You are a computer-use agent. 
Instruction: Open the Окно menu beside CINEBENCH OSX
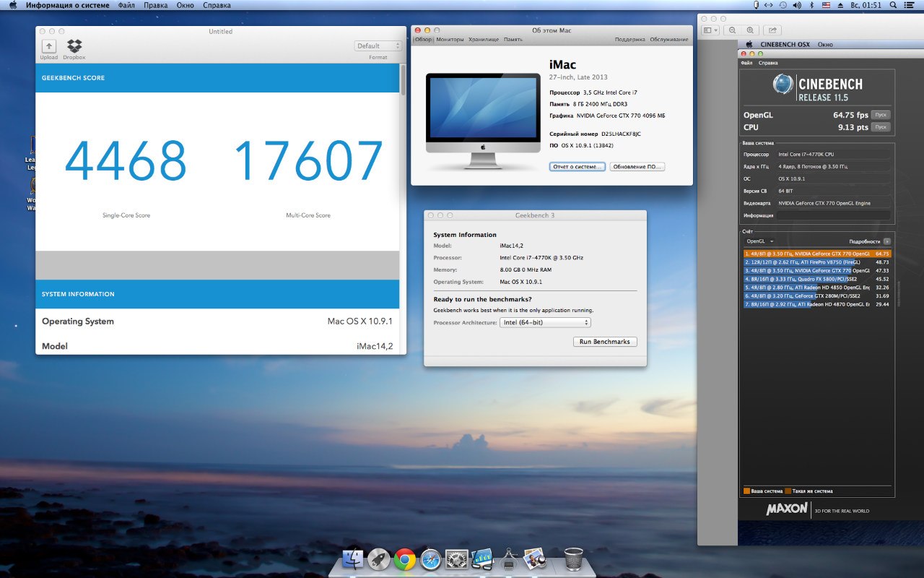tap(825, 44)
